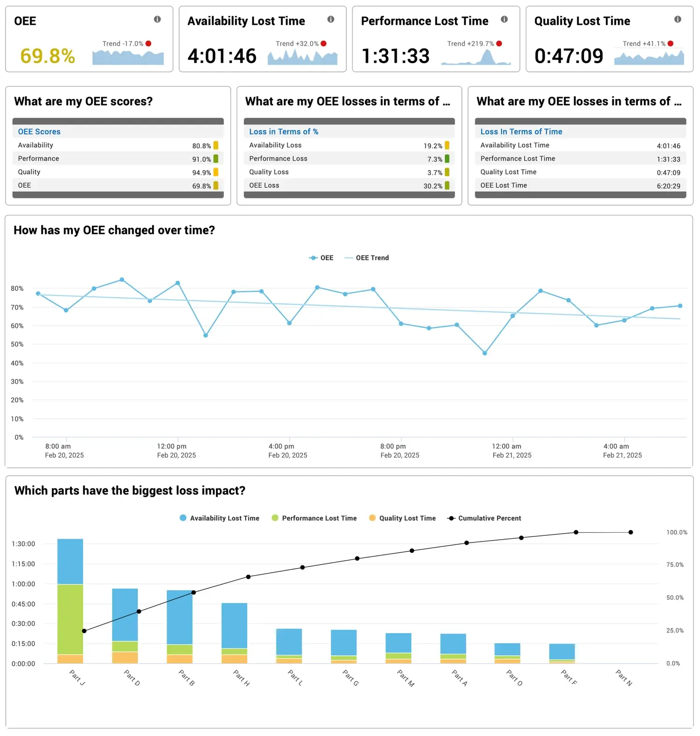Hide Availability Lost Time series via chart legend
700x736 pixels.
[x=219, y=518]
